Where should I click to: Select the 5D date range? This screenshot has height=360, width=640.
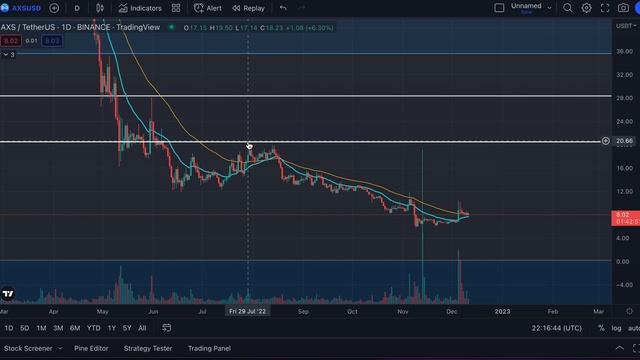pos(24,328)
